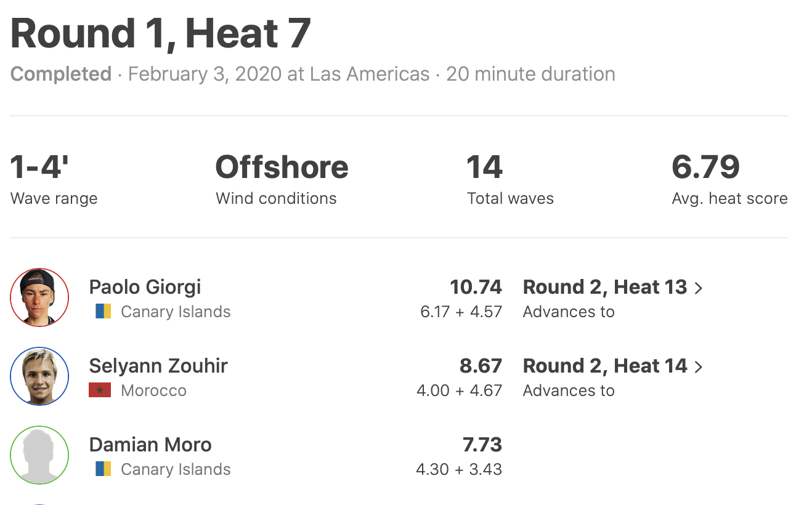Select the Damian Moro name
The height and width of the screenshot is (505, 812).
tap(150, 445)
